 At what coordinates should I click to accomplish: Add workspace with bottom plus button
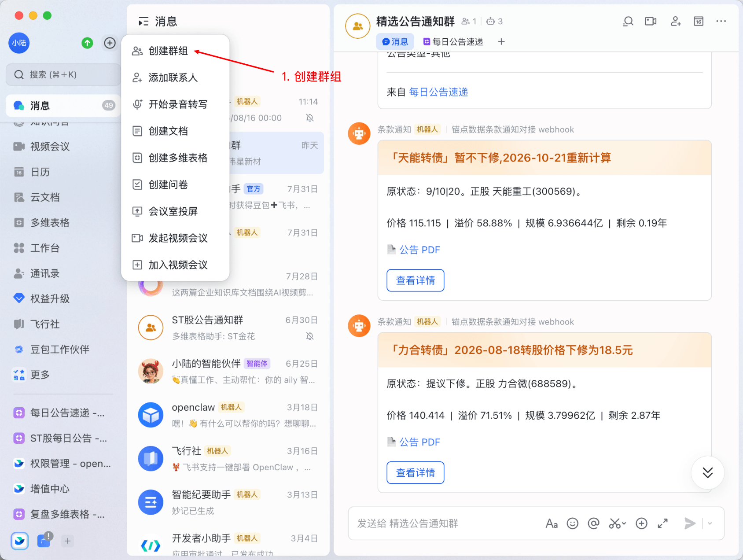pyautogui.click(x=67, y=541)
